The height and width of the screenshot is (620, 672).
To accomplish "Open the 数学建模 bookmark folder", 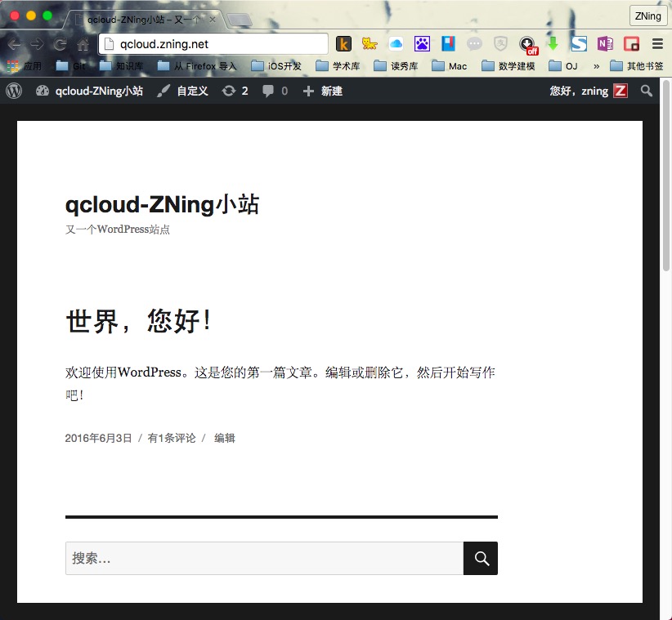I will click(x=508, y=66).
